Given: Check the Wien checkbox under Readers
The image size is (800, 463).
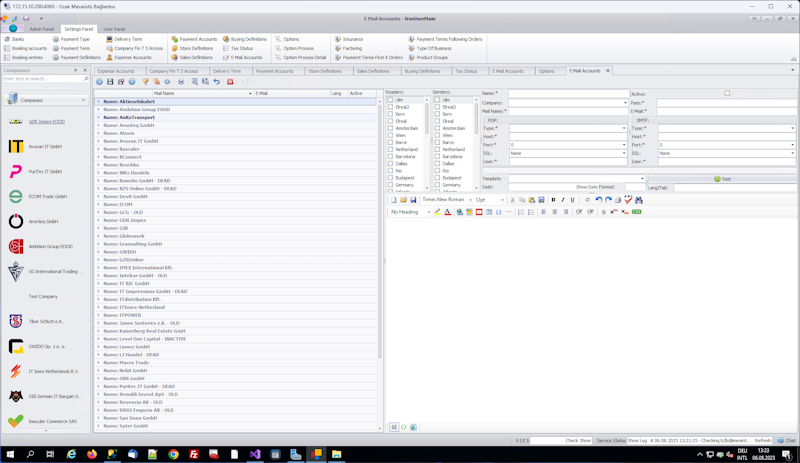Looking at the screenshot, I should (x=390, y=135).
